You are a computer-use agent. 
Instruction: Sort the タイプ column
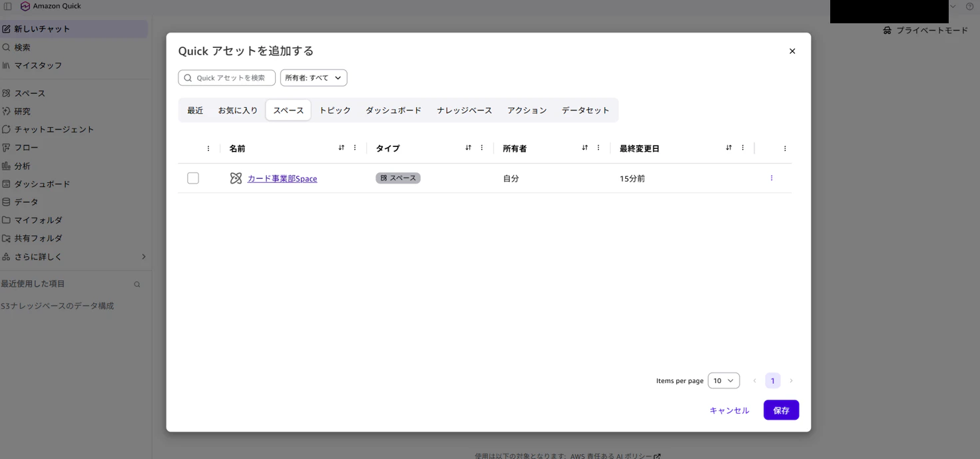(x=468, y=148)
